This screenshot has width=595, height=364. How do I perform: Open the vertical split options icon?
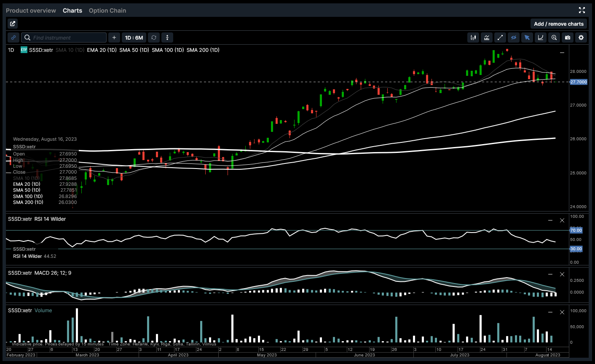(167, 37)
